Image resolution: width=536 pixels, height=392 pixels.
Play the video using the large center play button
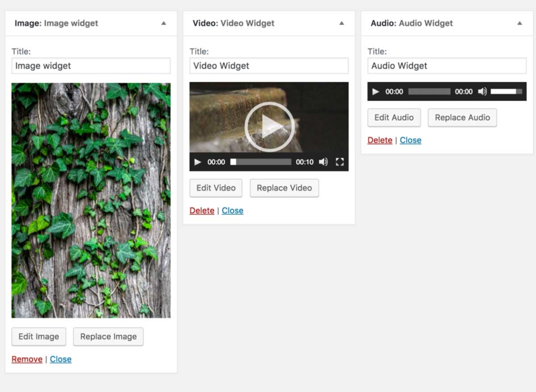(x=269, y=126)
